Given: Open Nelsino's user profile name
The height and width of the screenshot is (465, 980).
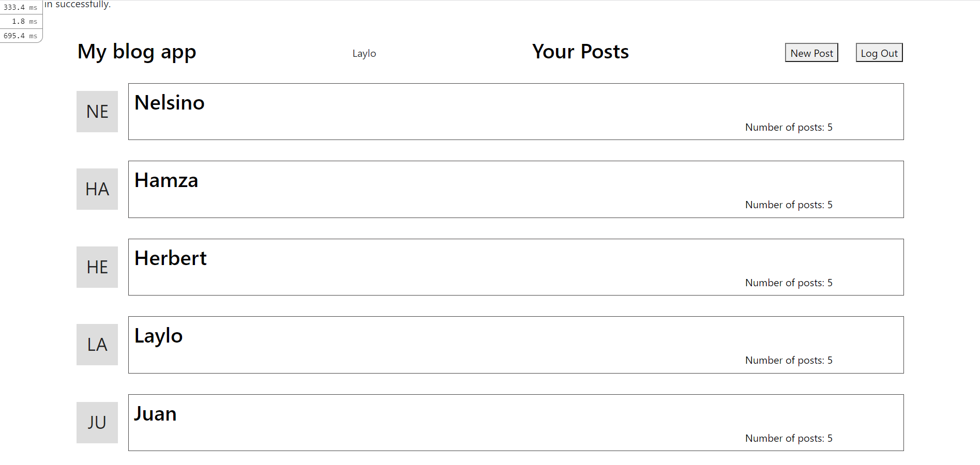Looking at the screenshot, I should (169, 103).
